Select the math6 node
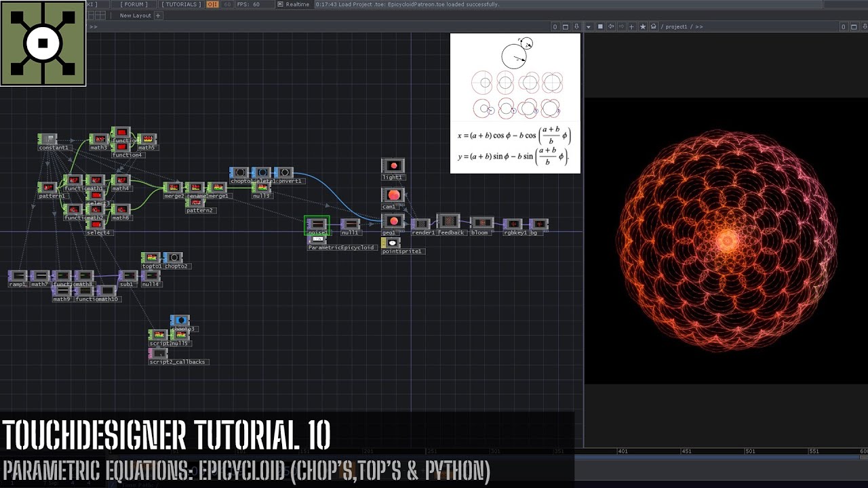868x488 pixels. (121, 209)
